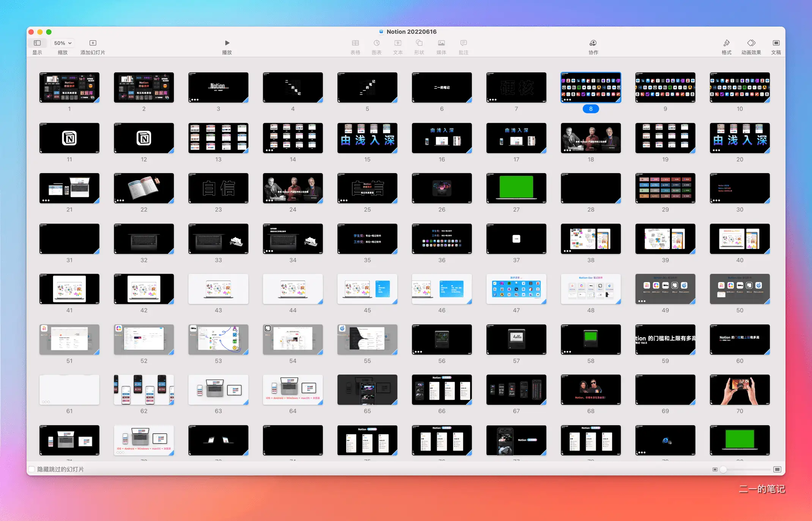Click the large thumbnail size icon
The height and width of the screenshot is (521, 812).
(x=777, y=469)
